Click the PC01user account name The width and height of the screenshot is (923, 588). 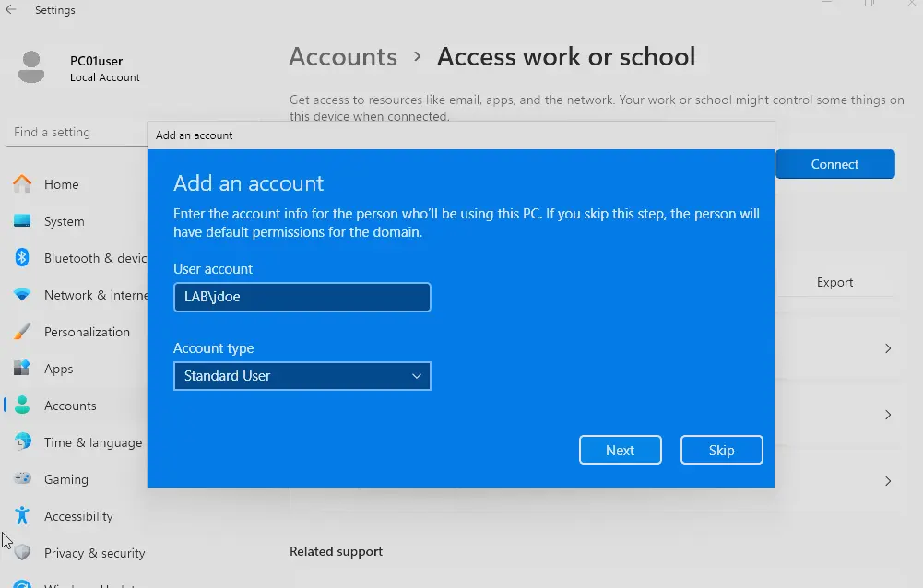click(97, 61)
